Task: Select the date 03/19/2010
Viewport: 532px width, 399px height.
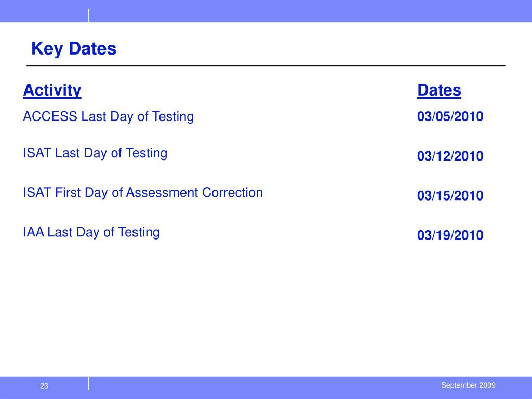Action: click(450, 235)
